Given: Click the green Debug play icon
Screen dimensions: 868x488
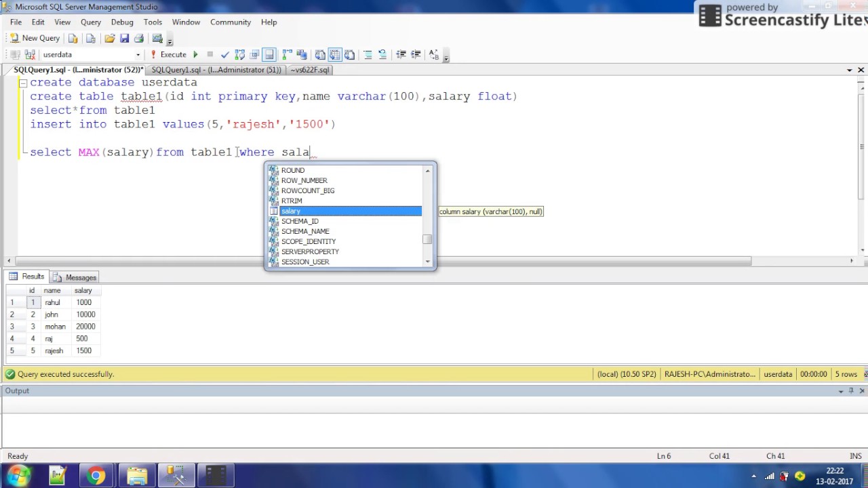Looking at the screenshot, I should [x=195, y=54].
